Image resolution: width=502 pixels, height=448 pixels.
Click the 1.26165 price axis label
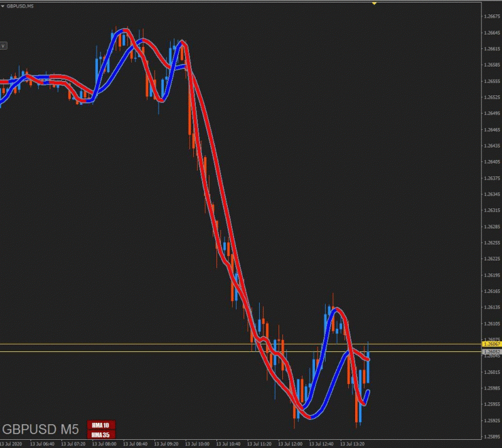click(x=492, y=291)
